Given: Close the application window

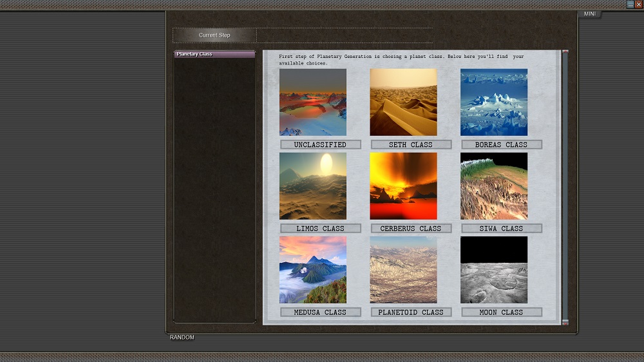Looking at the screenshot, I should coord(639,4).
